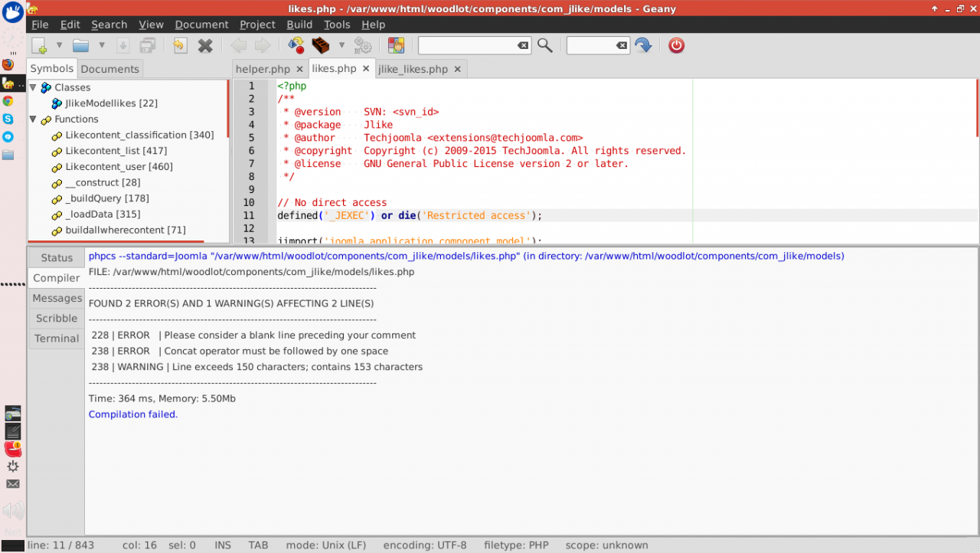Select _buildQuery function in symbol list
Viewport: 980px width, 553px height.
(x=106, y=198)
